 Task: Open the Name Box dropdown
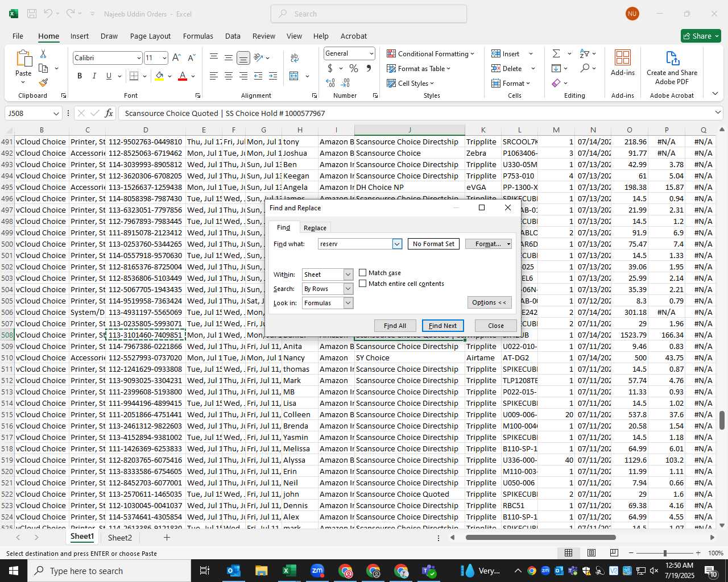[56, 113]
